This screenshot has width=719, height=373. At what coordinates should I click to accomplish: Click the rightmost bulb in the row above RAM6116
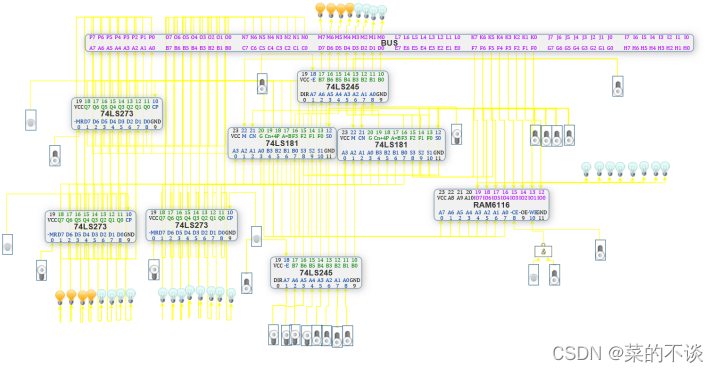(665, 168)
